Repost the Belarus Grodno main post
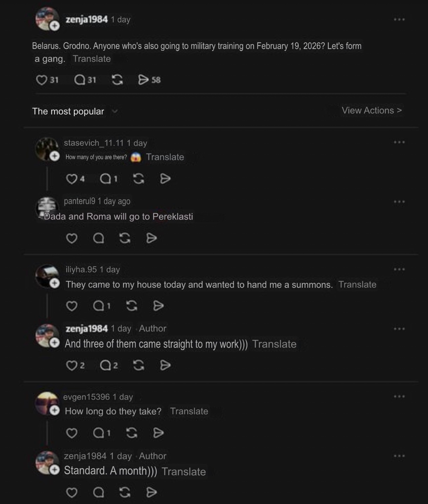 (117, 80)
